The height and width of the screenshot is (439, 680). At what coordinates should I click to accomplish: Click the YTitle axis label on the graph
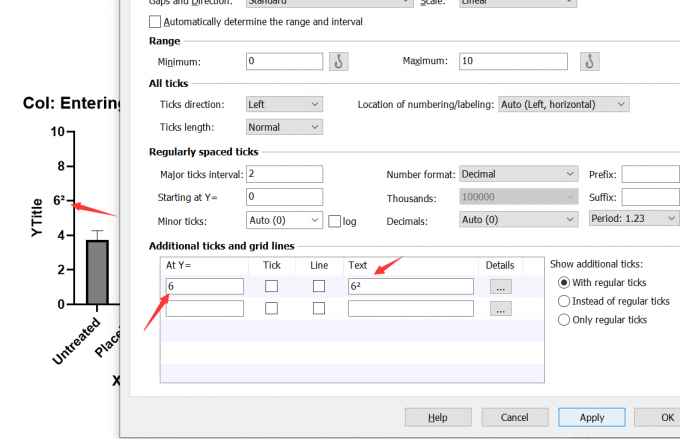point(37,218)
